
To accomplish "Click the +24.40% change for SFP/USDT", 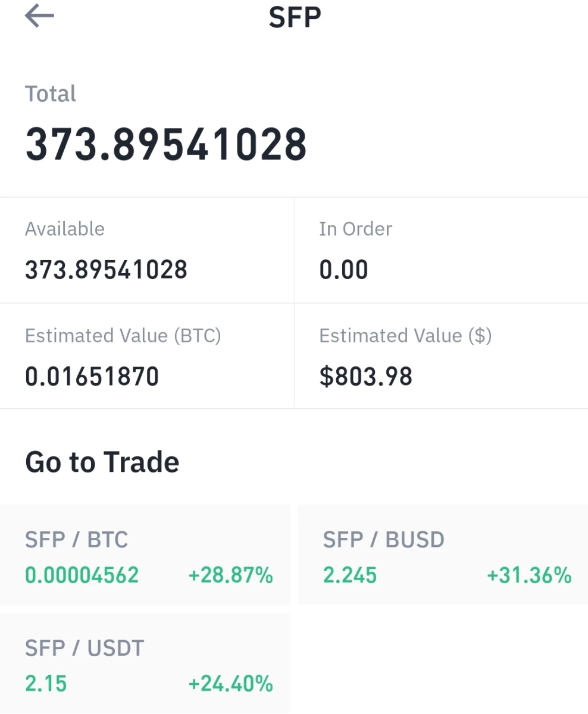I will point(230,684).
